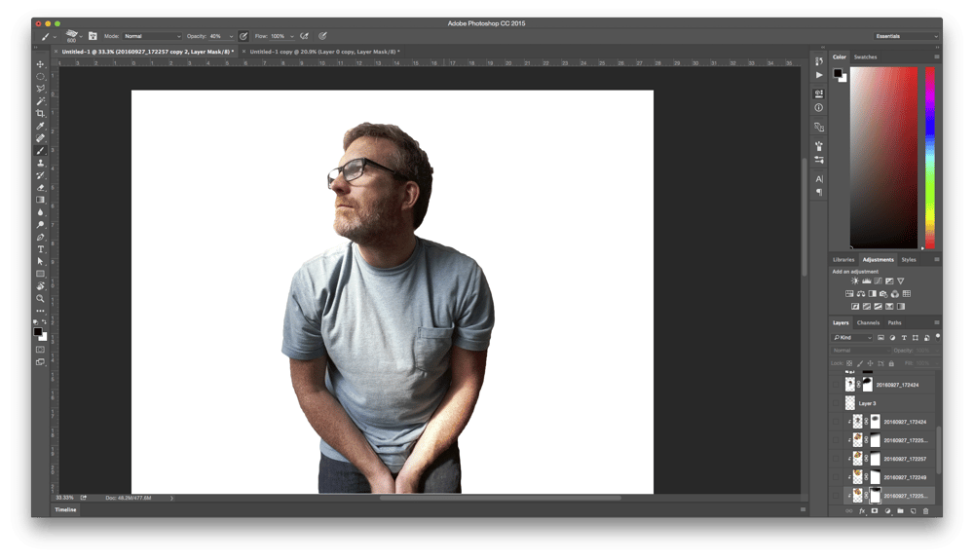
Task: Select the Type tool
Action: coord(40,249)
